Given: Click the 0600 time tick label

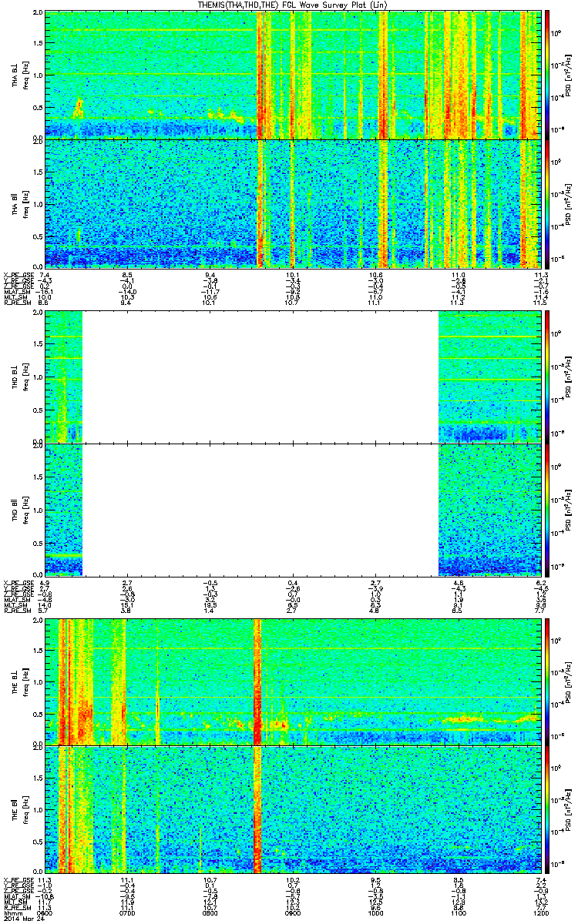Looking at the screenshot, I should point(45,913).
